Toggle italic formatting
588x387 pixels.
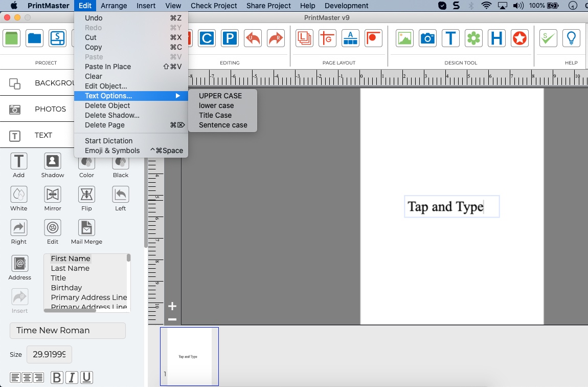point(72,377)
